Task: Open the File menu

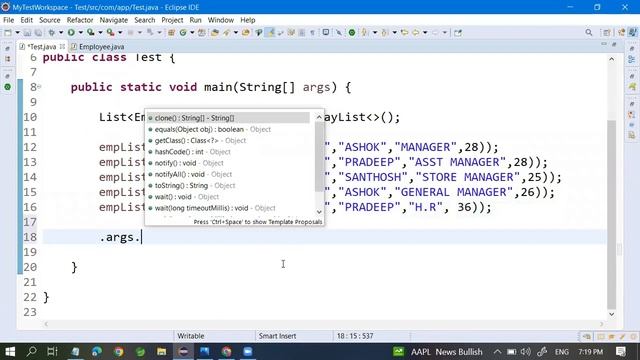Action: 8,20
